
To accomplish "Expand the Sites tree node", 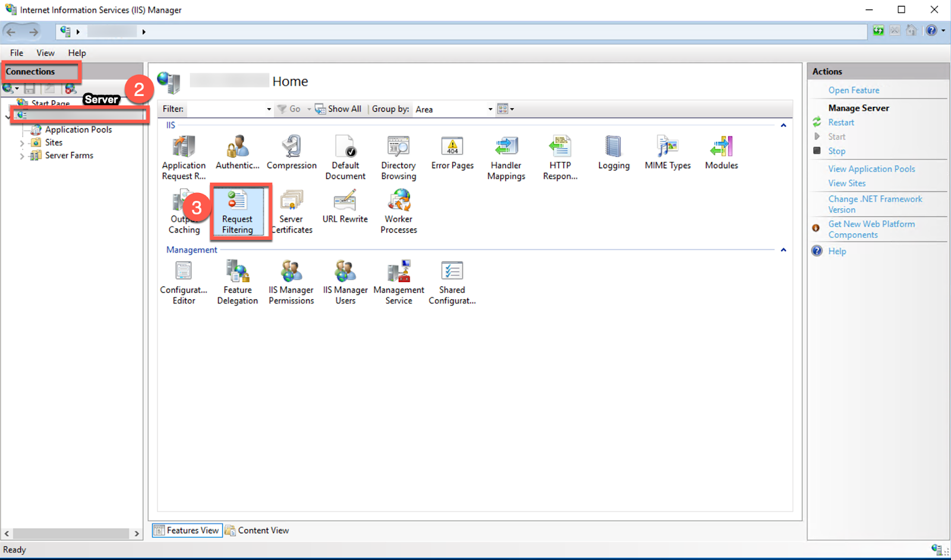I will tap(22, 143).
